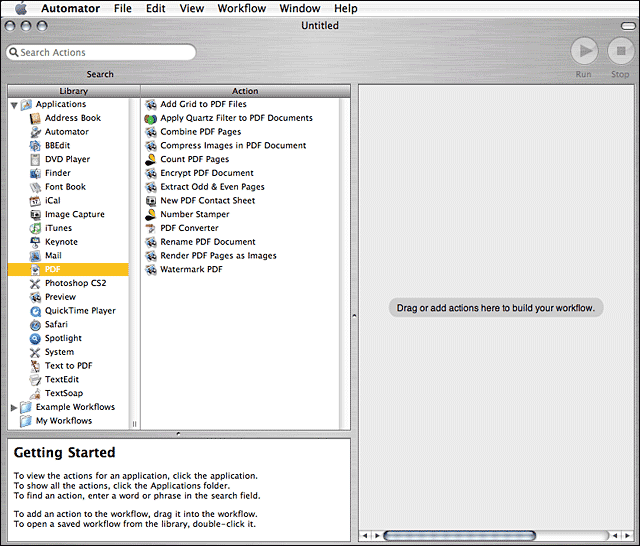Run the workflow with the Run button
The image size is (640, 546).
[584, 51]
